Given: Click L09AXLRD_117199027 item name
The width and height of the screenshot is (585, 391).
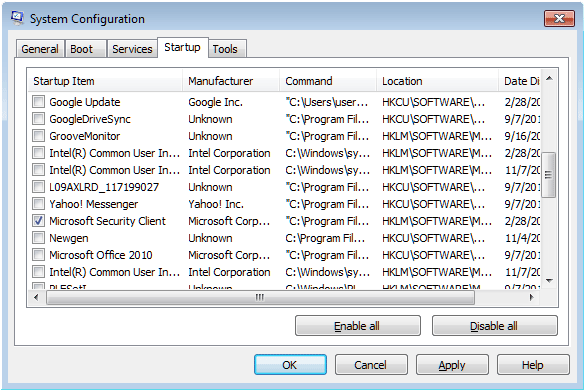Looking at the screenshot, I should pyautogui.click(x=104, y=187).
